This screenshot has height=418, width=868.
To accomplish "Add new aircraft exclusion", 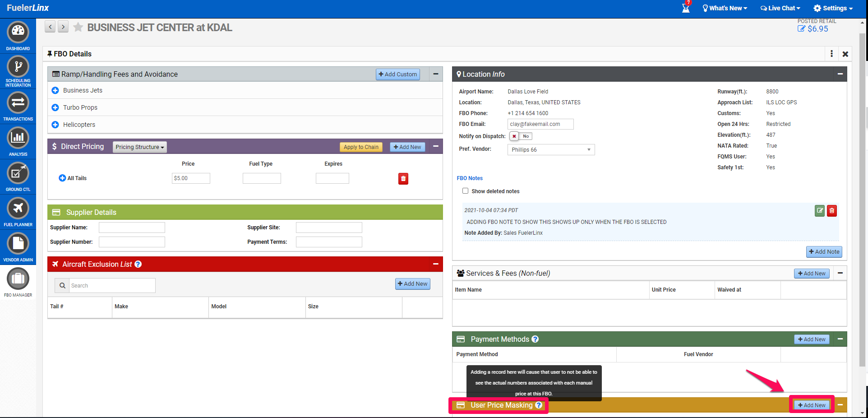I will (x=413, y=284).
